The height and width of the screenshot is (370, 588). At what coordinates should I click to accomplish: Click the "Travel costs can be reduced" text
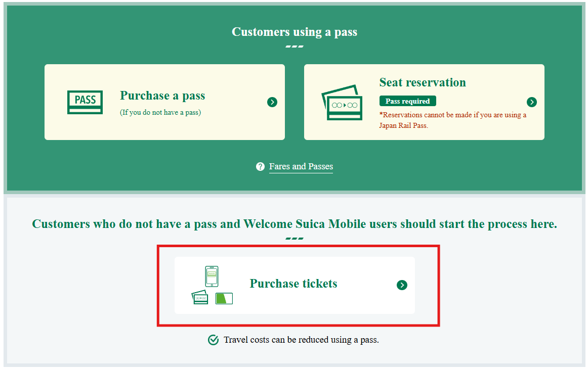click(x=301, y=340)
